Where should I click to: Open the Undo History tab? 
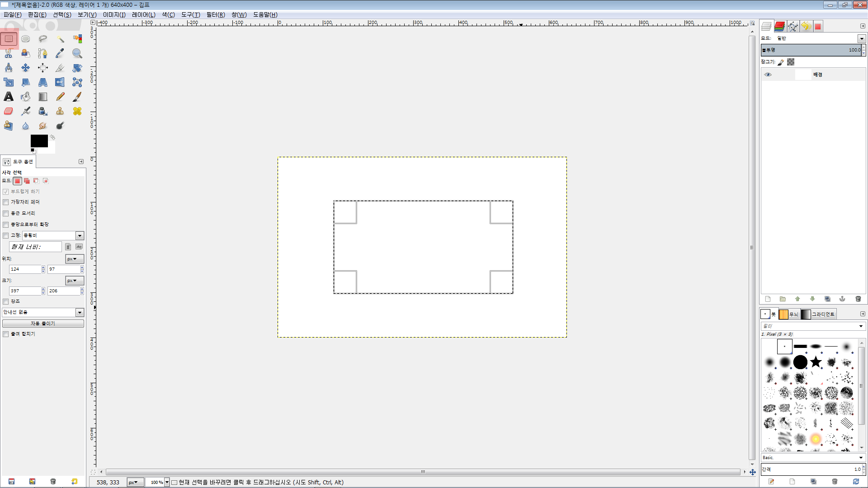[x=806, y=27]
